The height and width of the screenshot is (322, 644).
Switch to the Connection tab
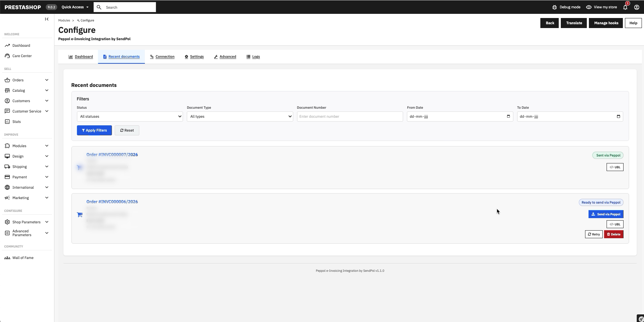[x=162, y=56]
